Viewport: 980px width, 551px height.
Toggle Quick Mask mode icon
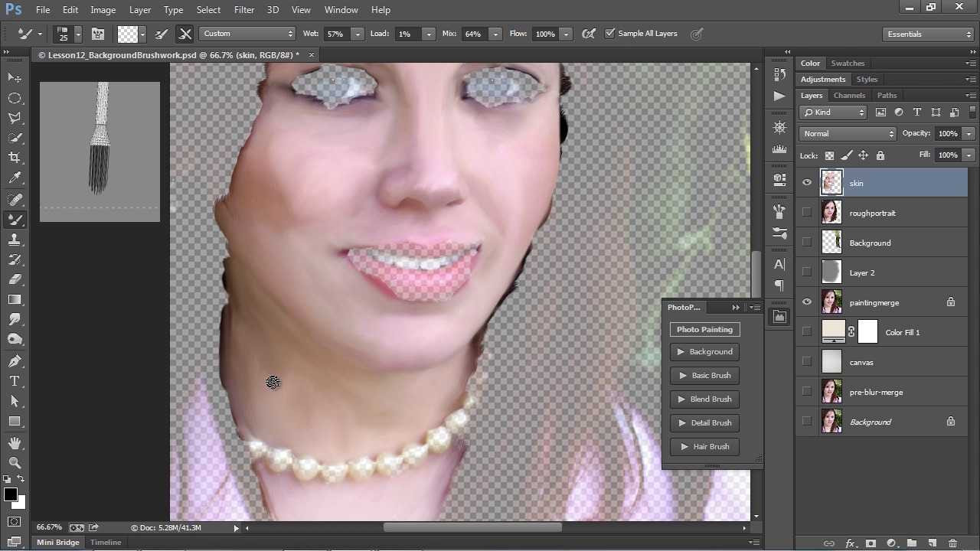point(15,522)
